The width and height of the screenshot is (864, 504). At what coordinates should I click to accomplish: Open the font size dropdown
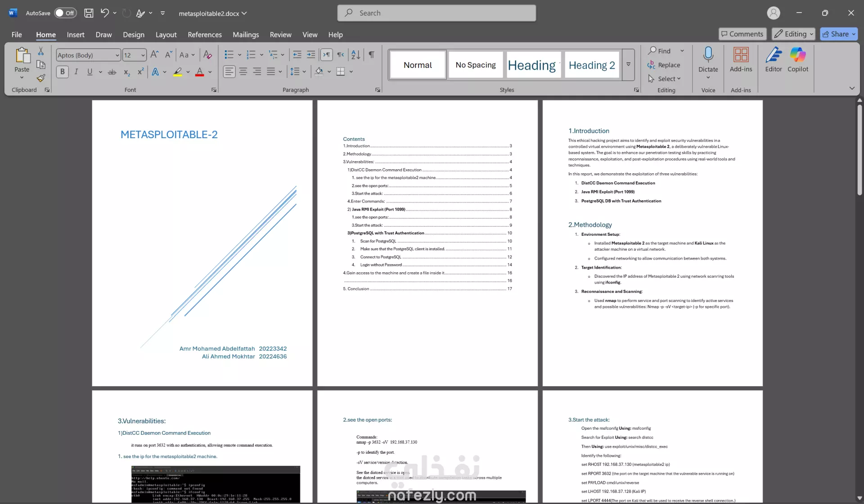(x=143, y=55)
